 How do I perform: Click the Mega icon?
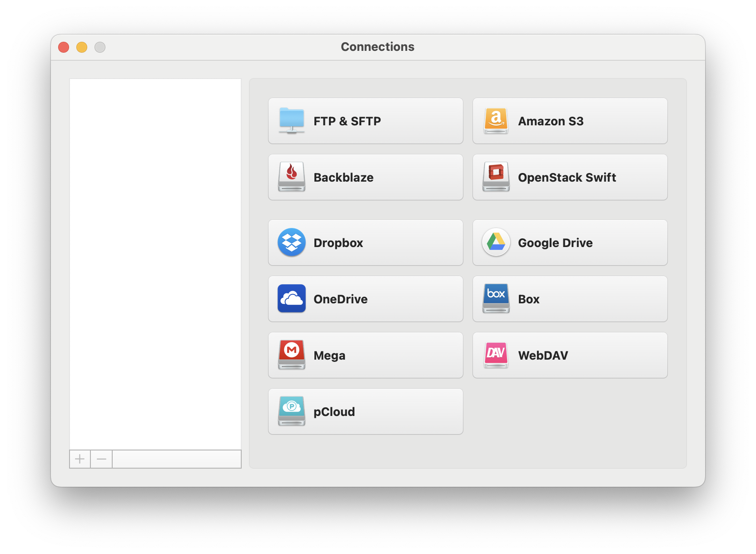[x=291, y=355]
